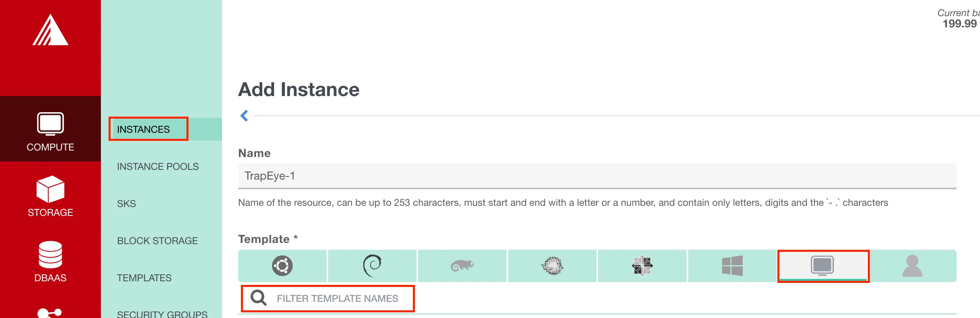Open Templates in the sidebar

click(x=144, y=278)
